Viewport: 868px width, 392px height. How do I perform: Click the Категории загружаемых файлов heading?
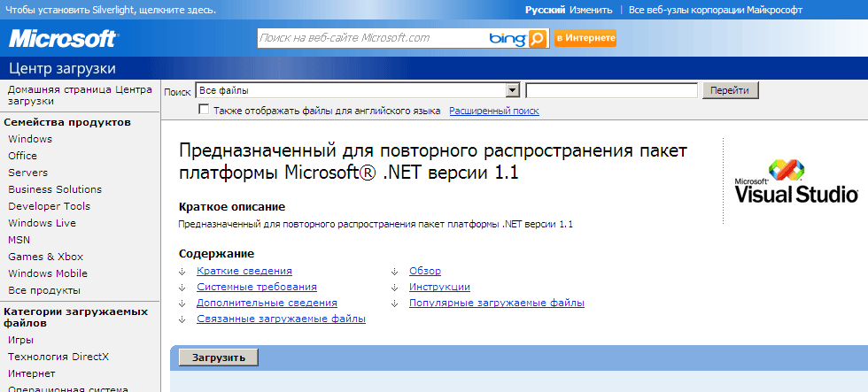[76, 317]
